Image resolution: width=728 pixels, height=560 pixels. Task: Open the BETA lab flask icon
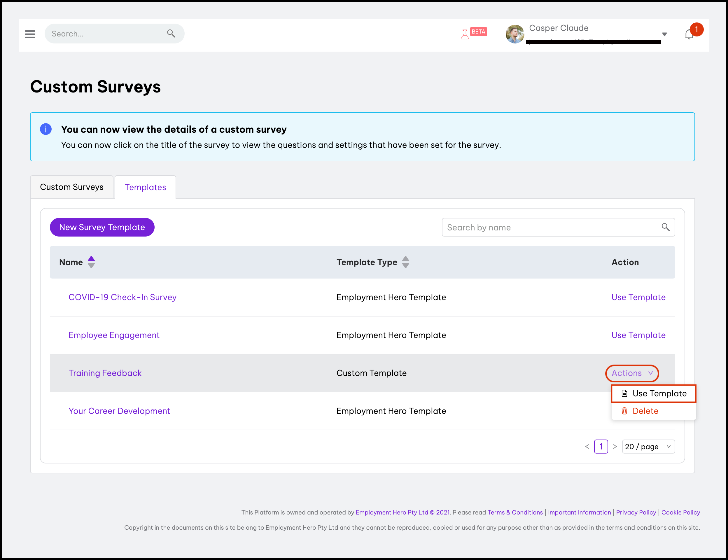tap(465, 34)
